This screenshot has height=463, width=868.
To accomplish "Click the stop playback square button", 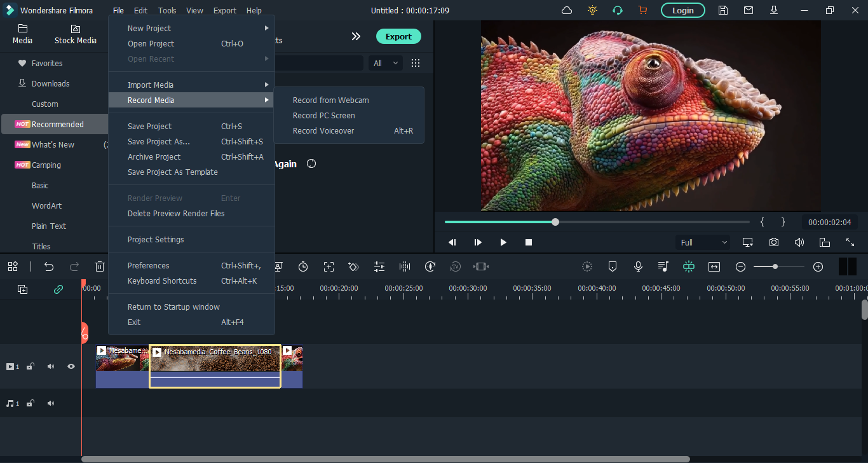I will [x=528, y=242].
